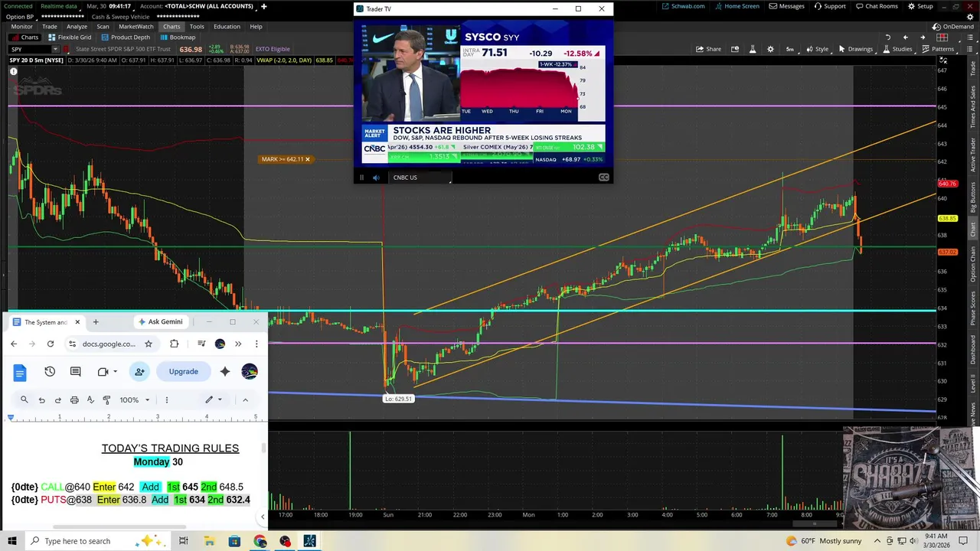Open Messages
The width and height of the screenshot is (980, 551).
786,6
